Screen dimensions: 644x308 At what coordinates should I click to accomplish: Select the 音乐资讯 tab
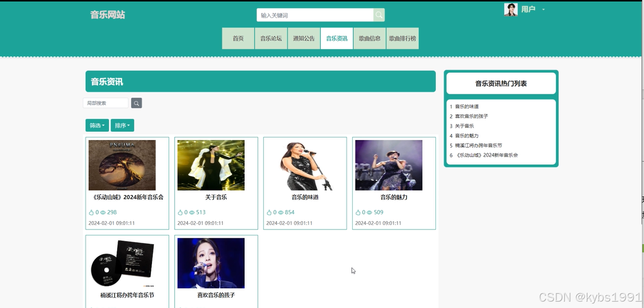(x=337, y=38)
